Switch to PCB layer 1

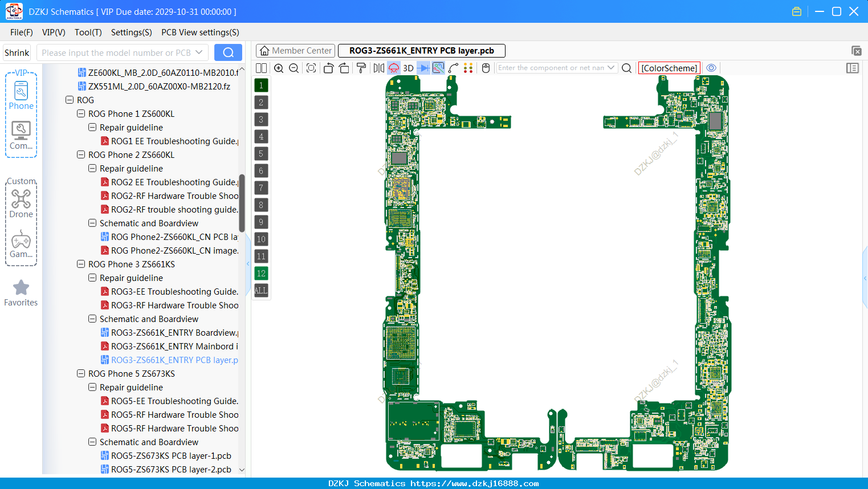point(261,85)
